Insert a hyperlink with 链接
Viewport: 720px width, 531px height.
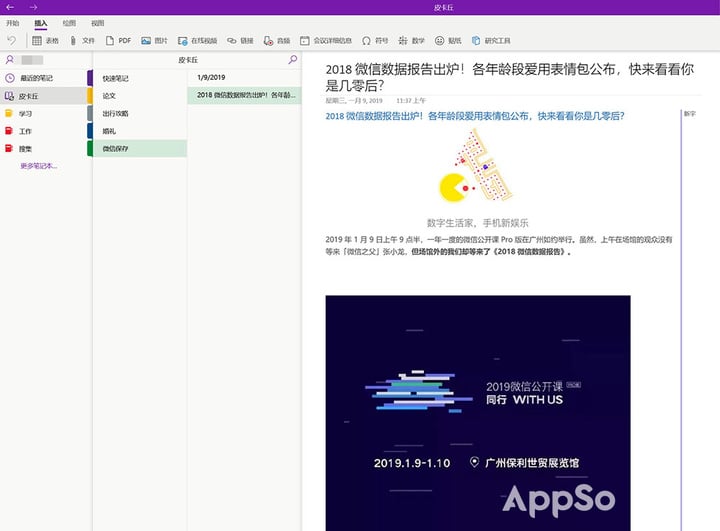(240, 40)
